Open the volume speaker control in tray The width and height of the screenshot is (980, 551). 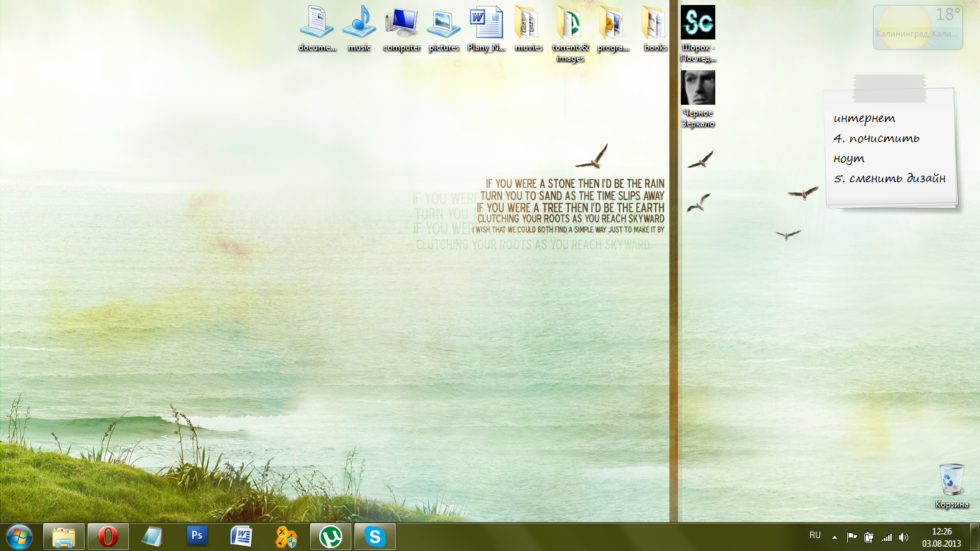coord(903,537)
